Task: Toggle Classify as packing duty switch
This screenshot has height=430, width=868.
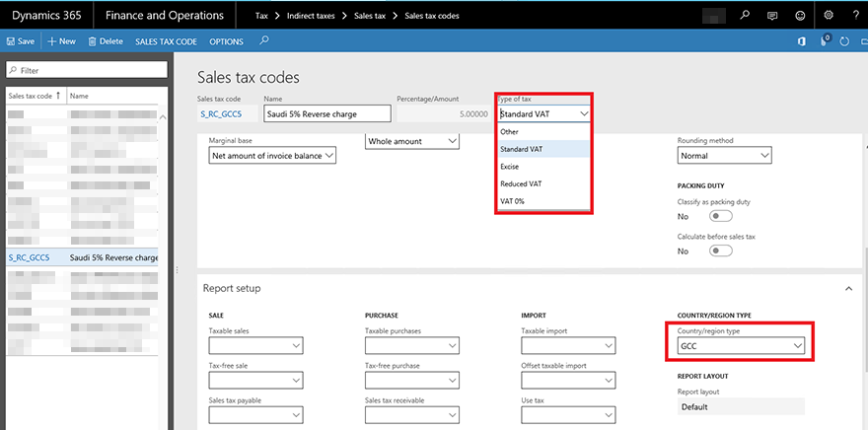Action: pyautogui.click(x=721, y=216)
